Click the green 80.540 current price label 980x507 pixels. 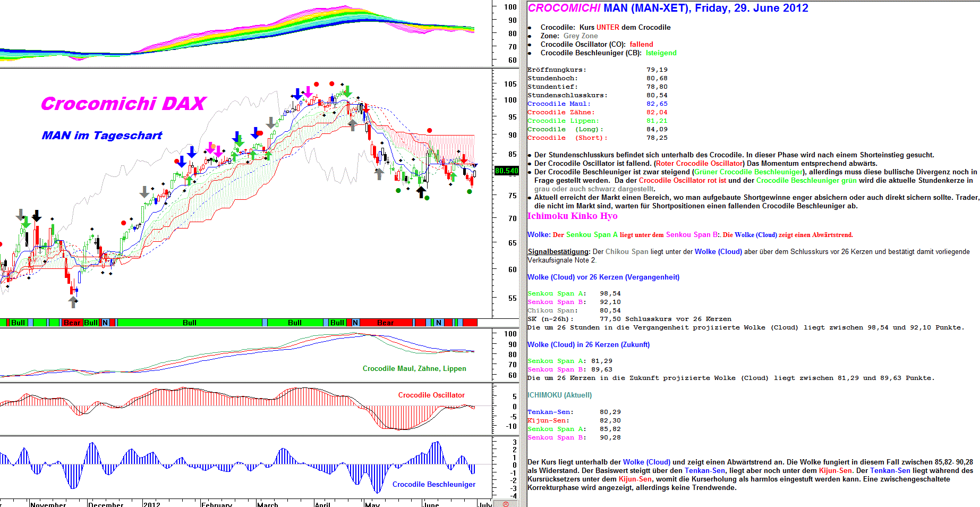(506, 171)
